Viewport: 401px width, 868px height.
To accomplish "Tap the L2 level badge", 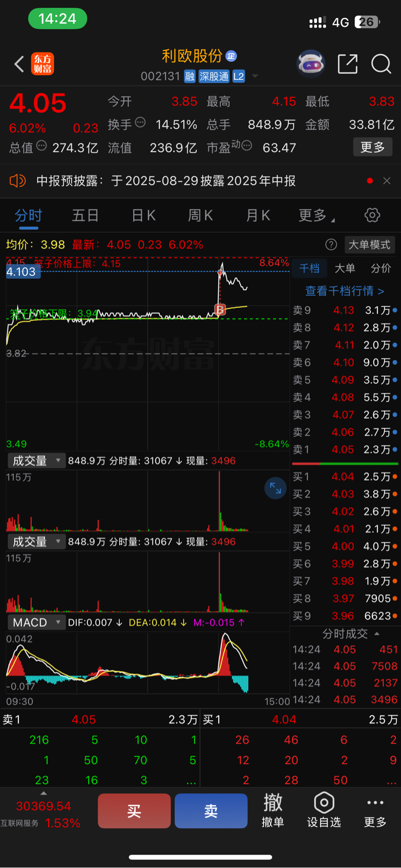I will tap(239, 76).
